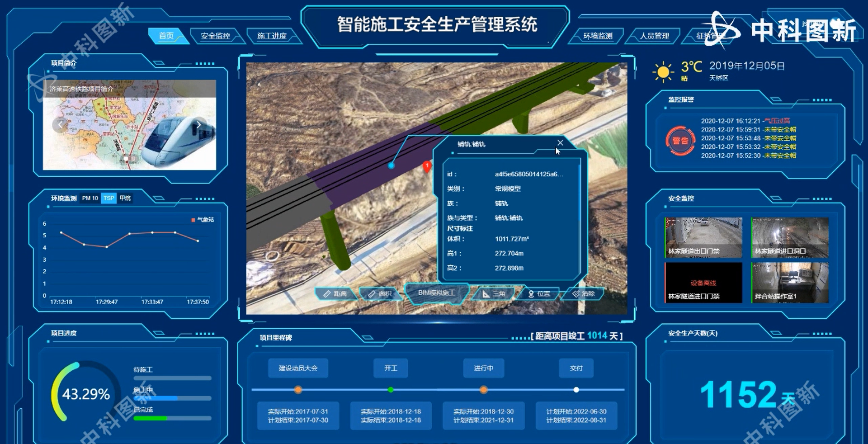Open the 15:59:31 未带安全帽 alarm
This screenshot has height=444, width=868.
749,129
